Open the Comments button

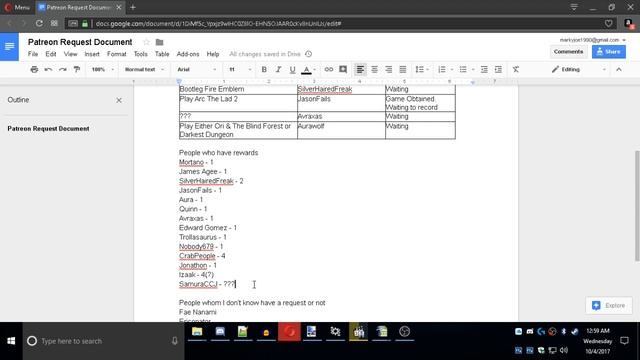tap(568, 52)
